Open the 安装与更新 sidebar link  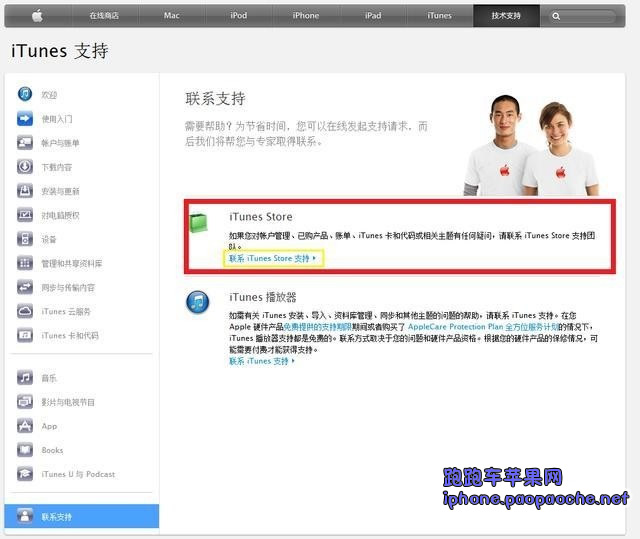point(60,191)
